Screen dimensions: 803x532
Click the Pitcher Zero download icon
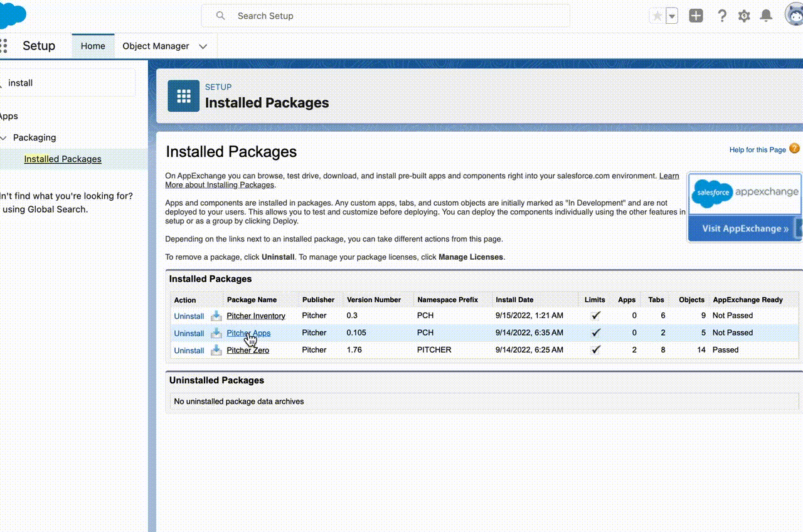[x=216, y=350]
